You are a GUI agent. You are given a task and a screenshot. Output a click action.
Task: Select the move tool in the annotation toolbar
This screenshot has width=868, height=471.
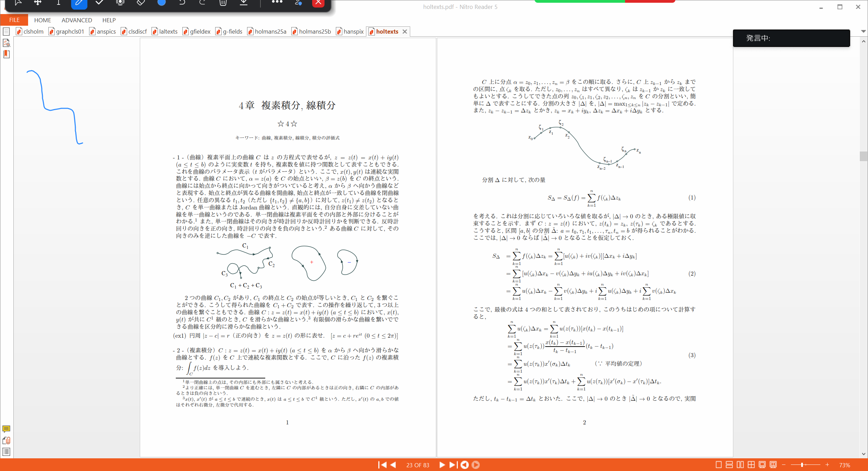pos(38,3)
